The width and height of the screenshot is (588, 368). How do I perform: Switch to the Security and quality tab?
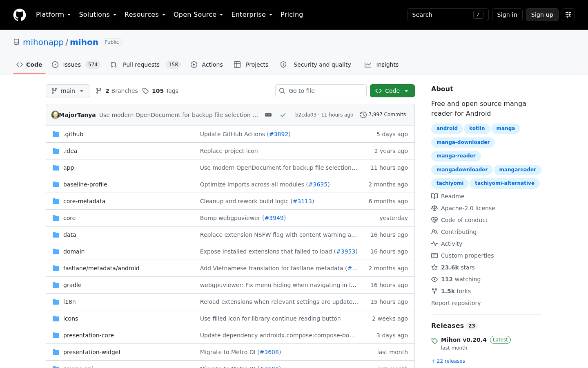click(x=316, y=65)
